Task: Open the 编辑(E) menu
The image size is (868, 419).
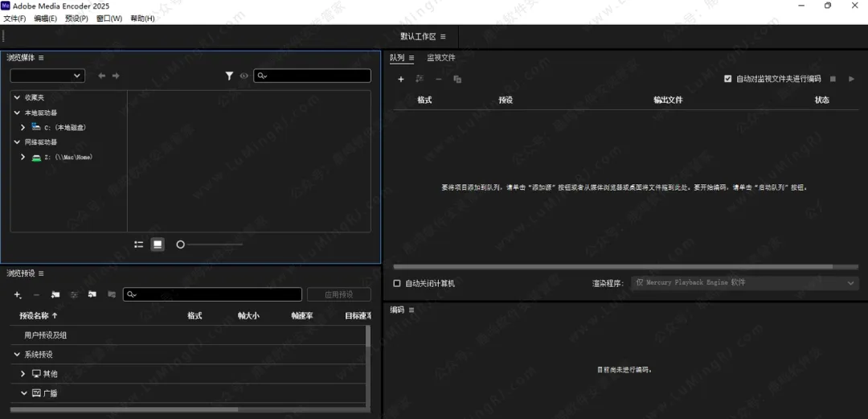Action: point(45,18)
